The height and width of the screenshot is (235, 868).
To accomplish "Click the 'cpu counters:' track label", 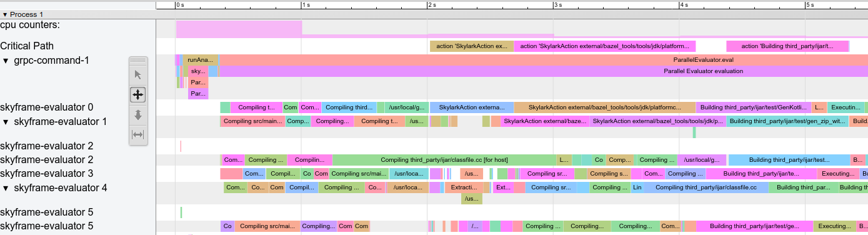I will (x=30, y=25).
